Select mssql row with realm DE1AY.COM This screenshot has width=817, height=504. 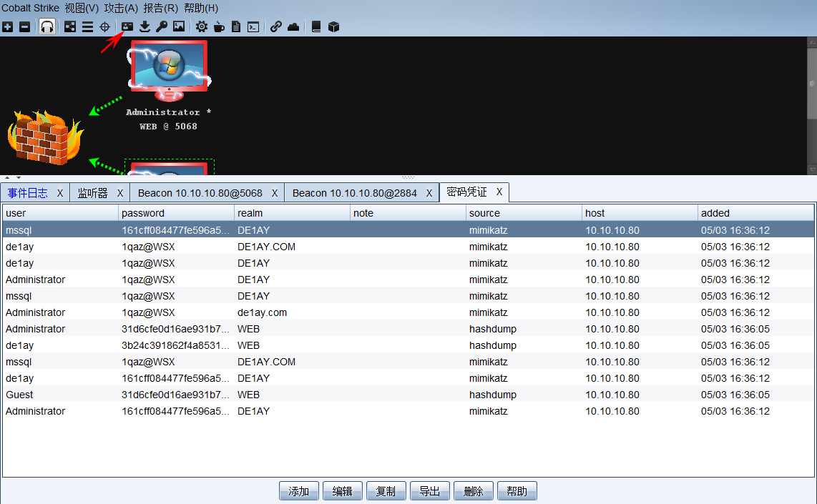pyautogui.click(x=408, y=362)
